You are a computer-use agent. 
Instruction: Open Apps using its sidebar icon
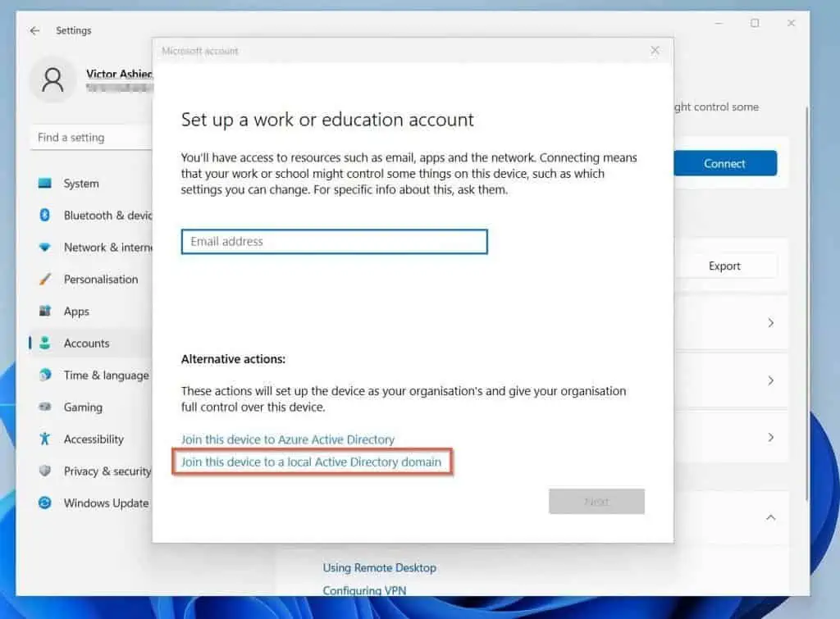pyautogui.click(x=46, y=312)
